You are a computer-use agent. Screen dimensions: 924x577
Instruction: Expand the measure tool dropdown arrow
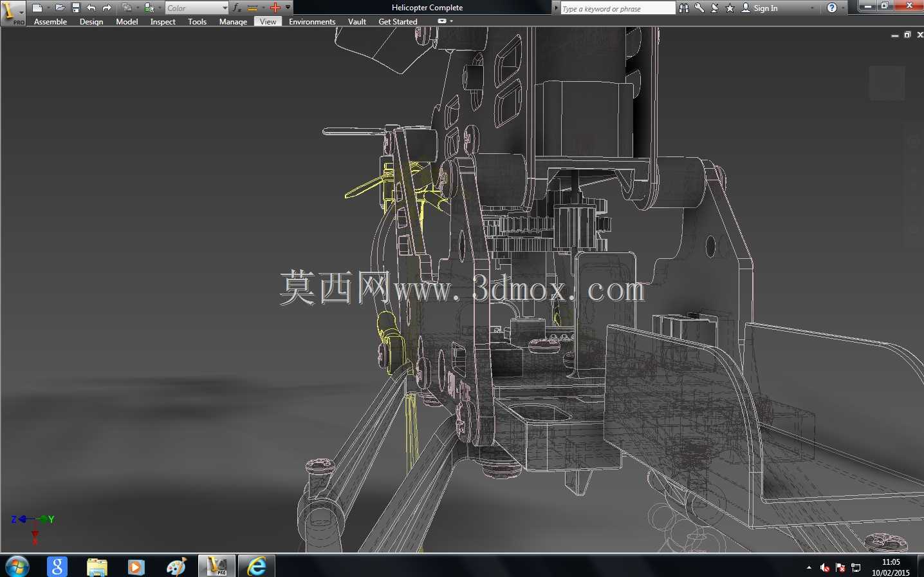(263, 8)
